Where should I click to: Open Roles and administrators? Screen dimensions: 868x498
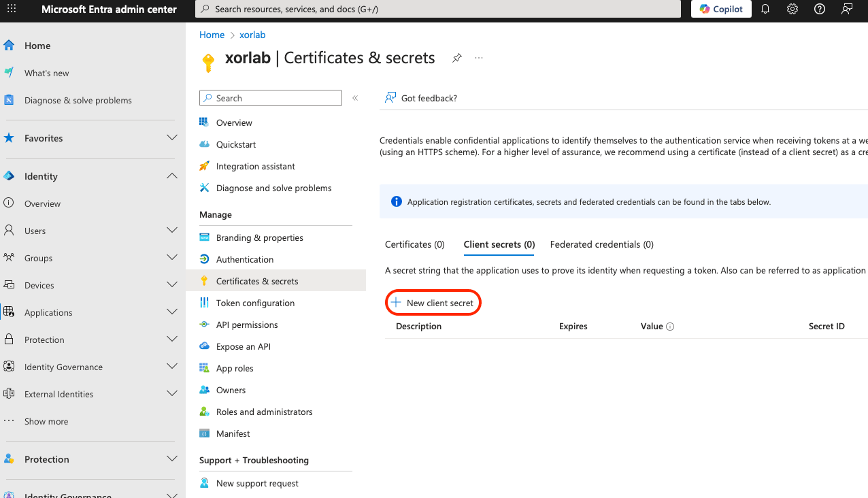coord(264,412)
